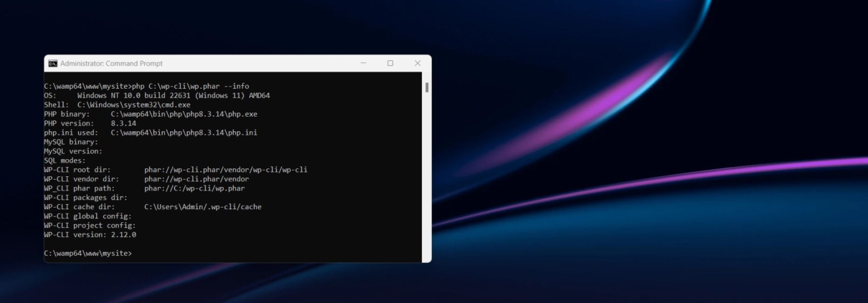Image resolution: width=868 pixels, height=303 pixels.
Task: Click the 'MySQL binary:' line
Action: 71,142
